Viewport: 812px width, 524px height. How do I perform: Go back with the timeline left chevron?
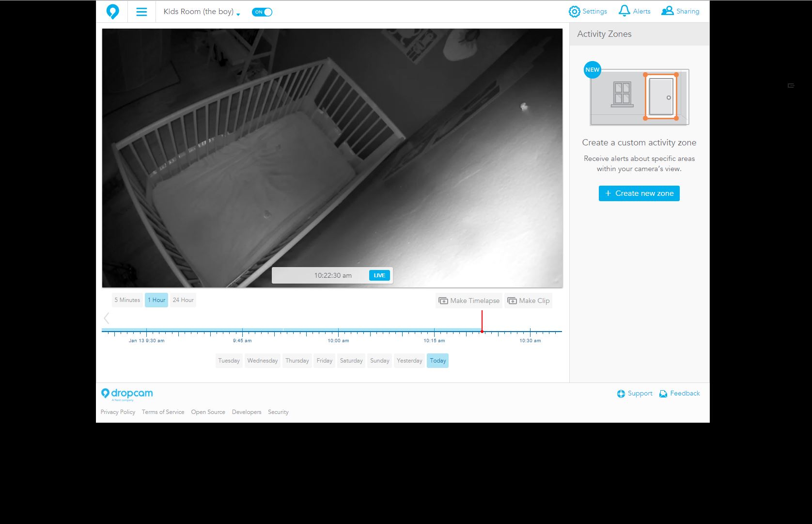point(107,318)
